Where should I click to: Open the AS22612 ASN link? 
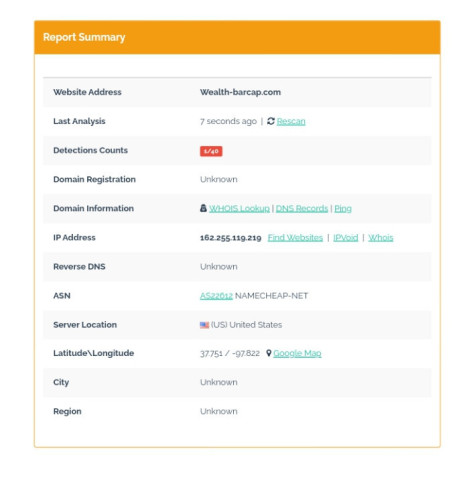tap(216, 296)
